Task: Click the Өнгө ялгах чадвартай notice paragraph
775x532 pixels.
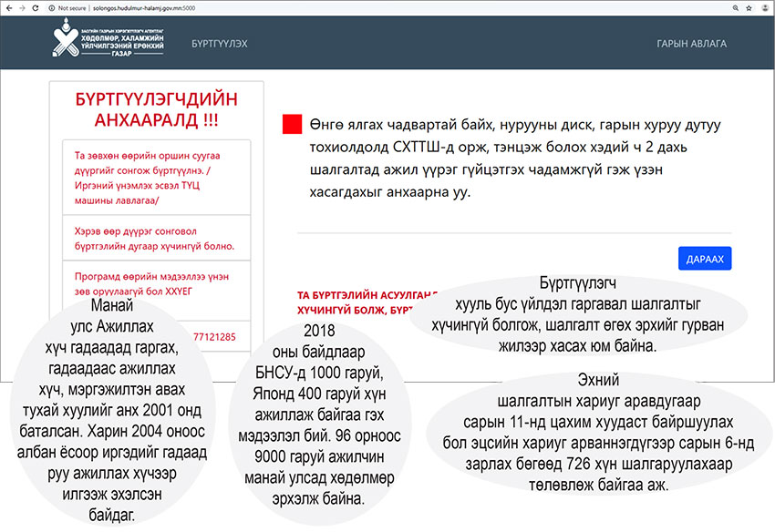Action: coord(514,159)
